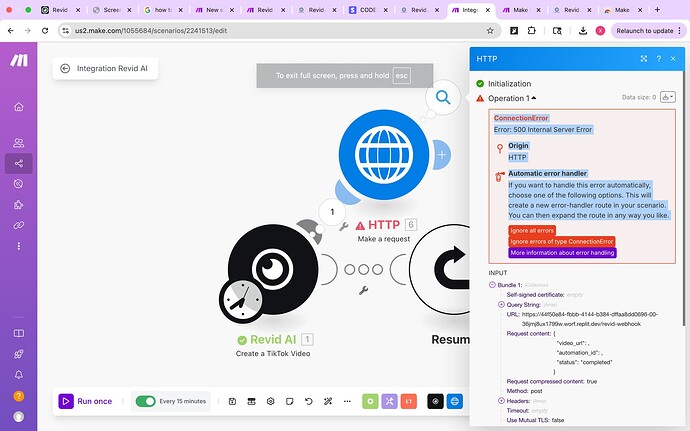Click Ignore errors of type ConnectionError
Viewport: 690px width, 431px height.
562,241
